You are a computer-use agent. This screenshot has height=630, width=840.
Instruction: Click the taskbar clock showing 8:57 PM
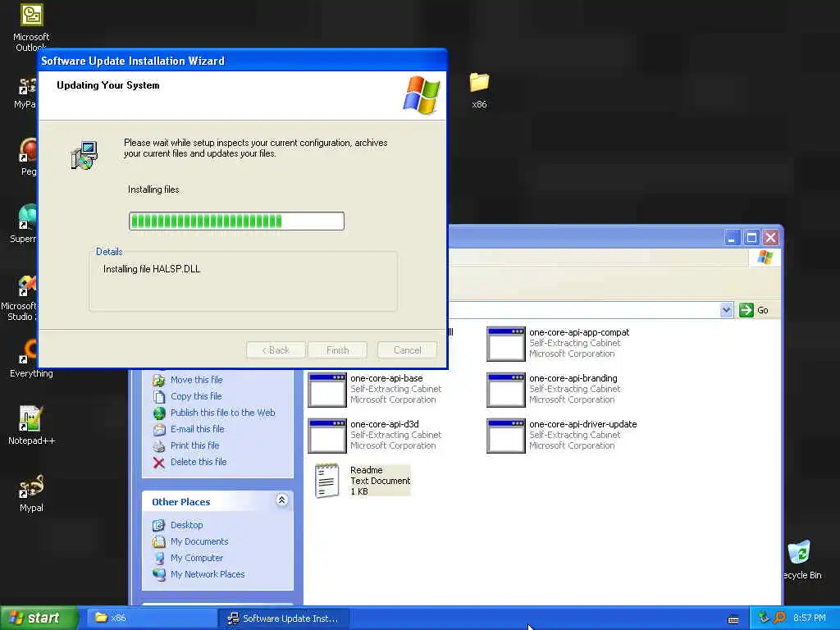810,618
